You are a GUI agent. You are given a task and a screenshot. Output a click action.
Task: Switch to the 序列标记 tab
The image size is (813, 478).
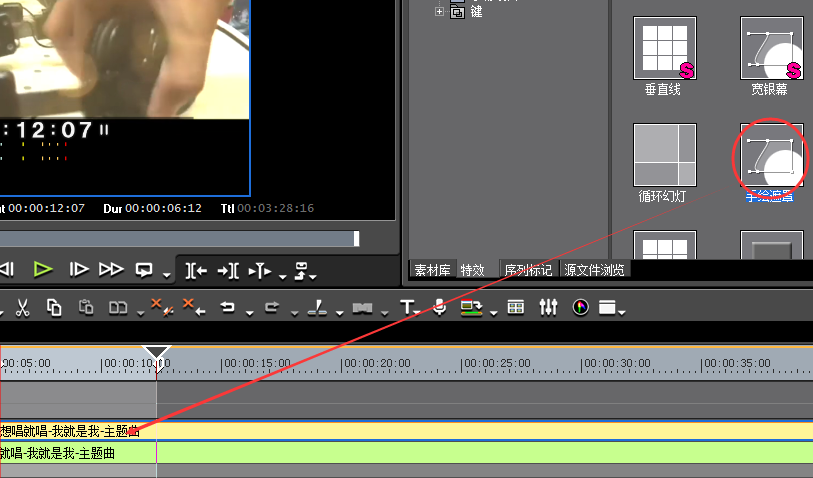[528, 270]
